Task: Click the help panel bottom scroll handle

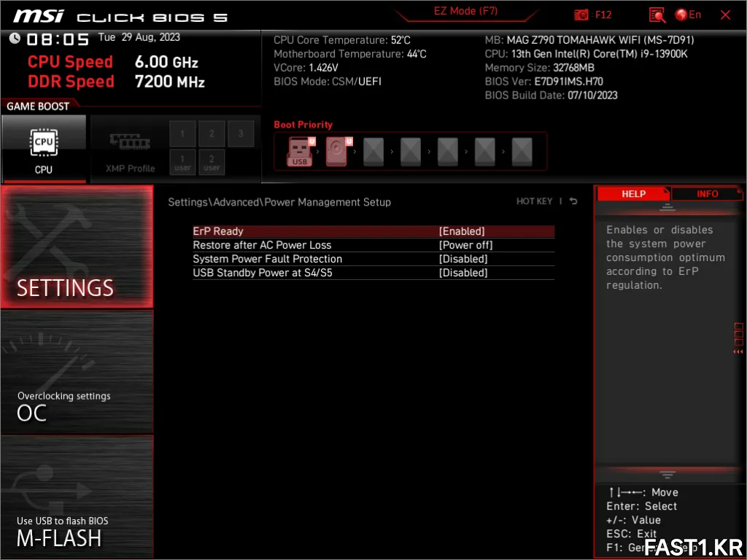Action: point(667,474)
